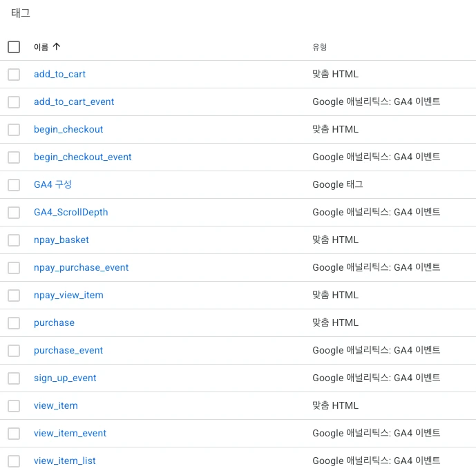Open the view_item_list tag
The height and width of the screenshot is (473, 476).
pyautogui.click(x=65, y=461)
